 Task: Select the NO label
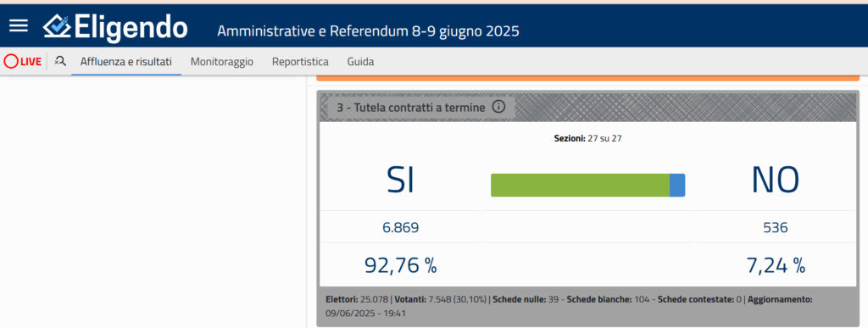click(775, 180)
